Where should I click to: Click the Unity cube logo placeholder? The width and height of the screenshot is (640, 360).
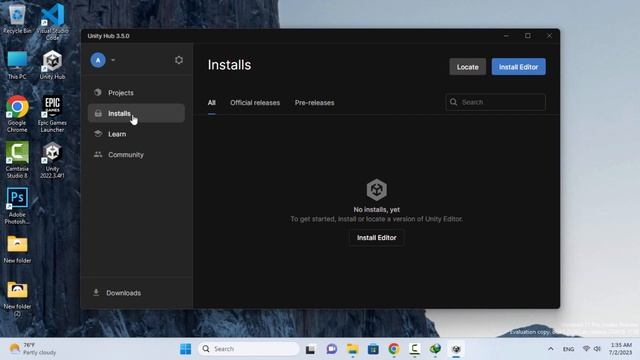tap(376, 189)
